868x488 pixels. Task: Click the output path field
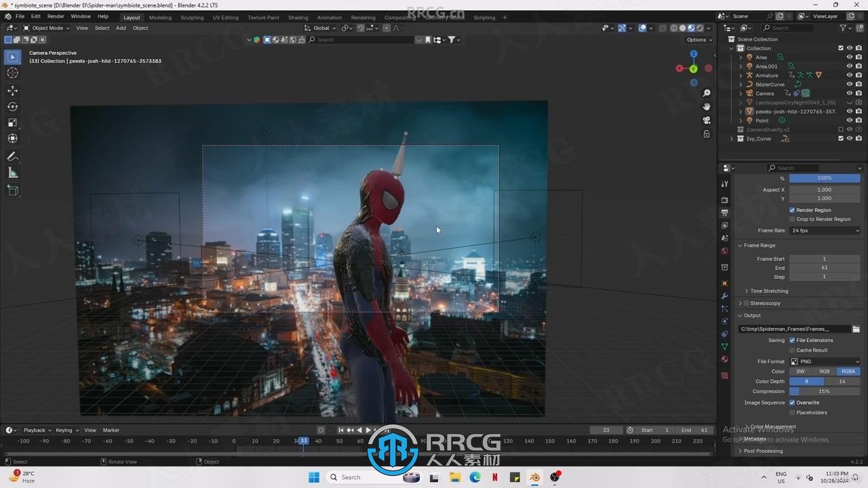(x=793, y=329)
